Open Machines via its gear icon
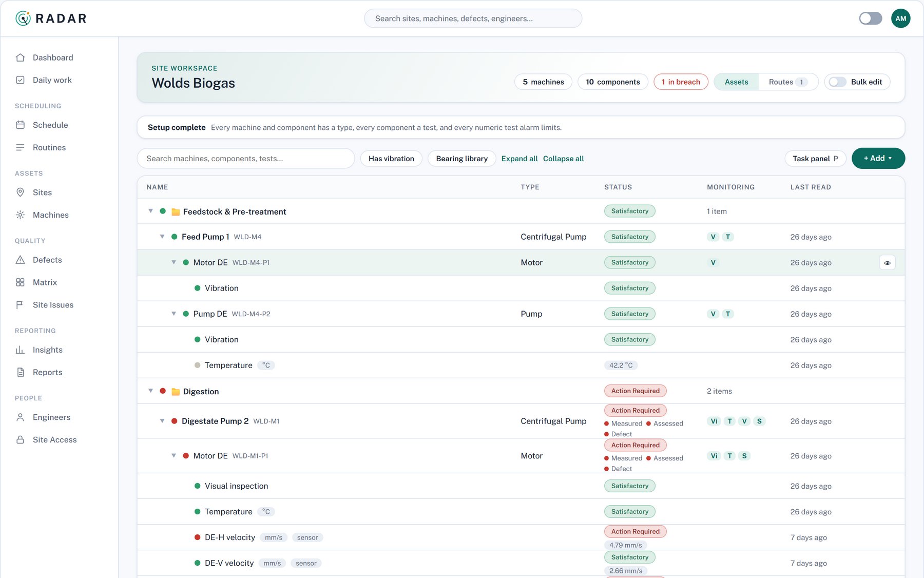The image size is (924, 578). 20,215
